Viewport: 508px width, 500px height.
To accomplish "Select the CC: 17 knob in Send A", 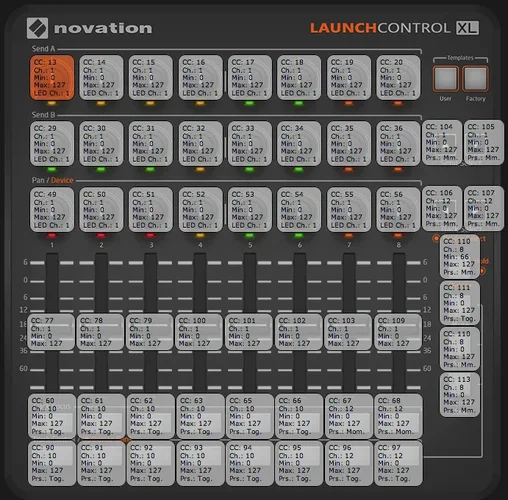I will 250,77.
